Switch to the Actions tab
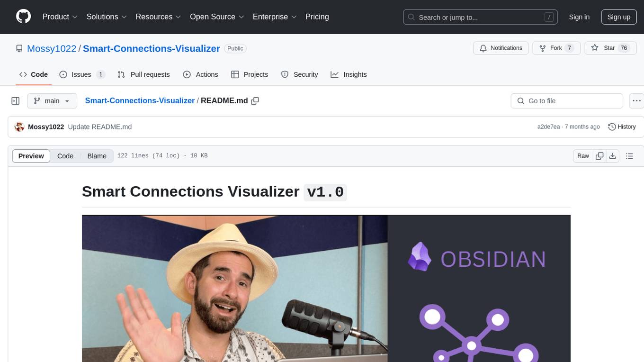Viewport: 644px width, 362px height. coord(200,74)
